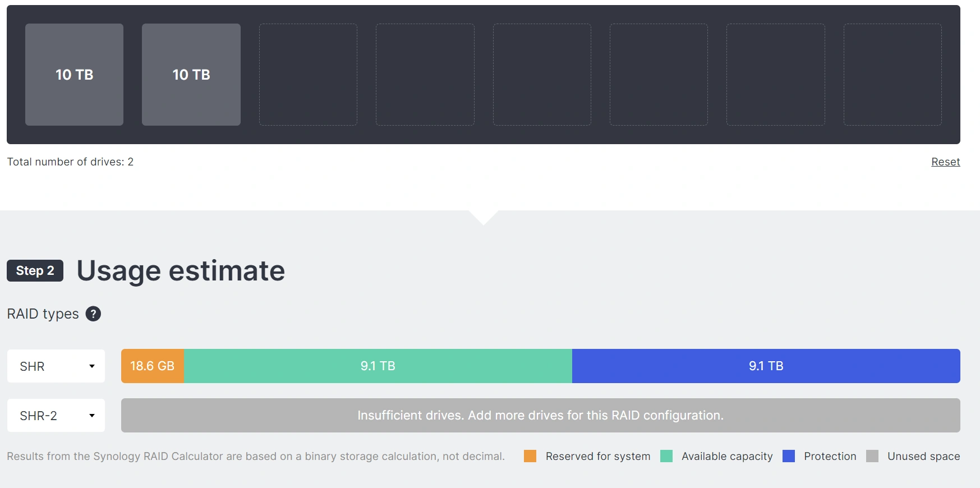The image size is (980, 488).
Task: Select the first 10 TB drive slot
Action: (x=74, y=75)
